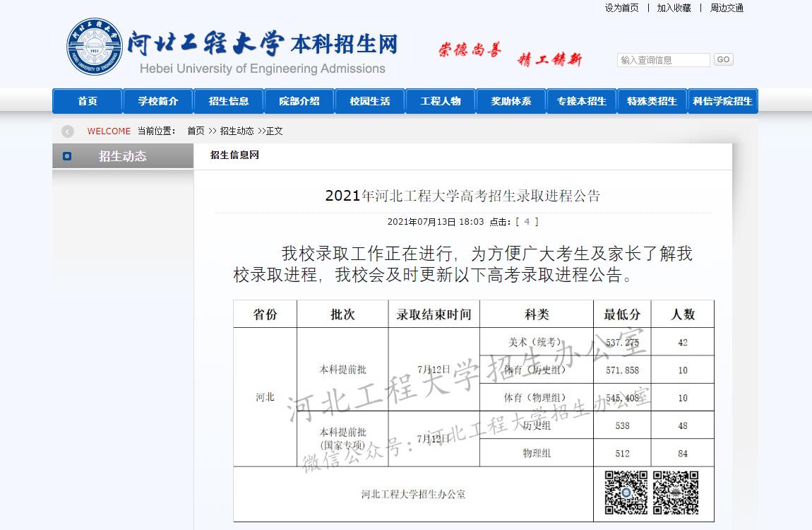This screenshot has width=812, height=530.
Task: Click the minimum score 512
Action: point(623,453)
